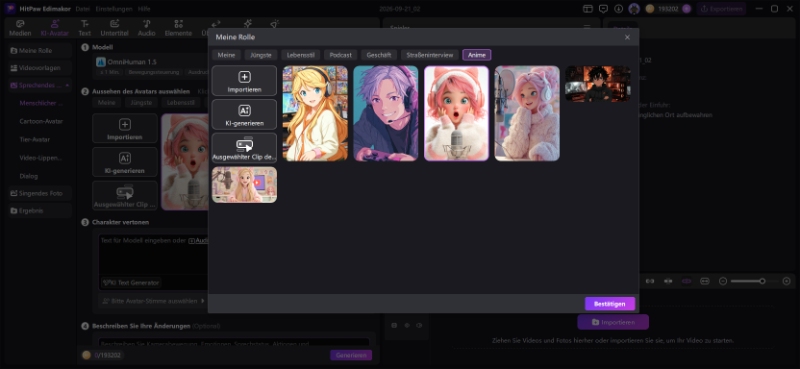Click Importieren tile in background avatar panel
This screenshot has width=800, height=369.
125,128
